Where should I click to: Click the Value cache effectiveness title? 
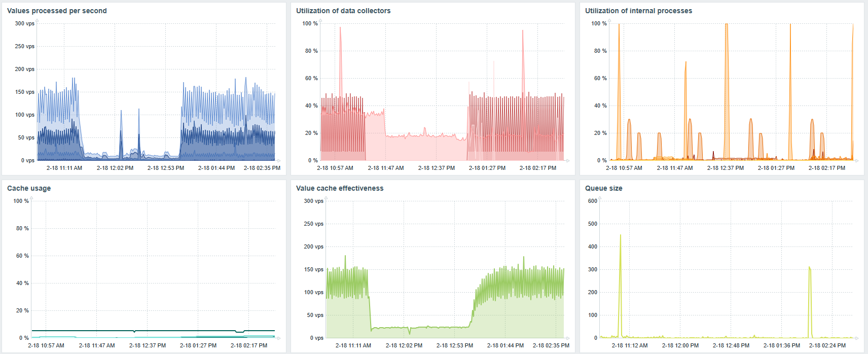[x=340, y=188]
